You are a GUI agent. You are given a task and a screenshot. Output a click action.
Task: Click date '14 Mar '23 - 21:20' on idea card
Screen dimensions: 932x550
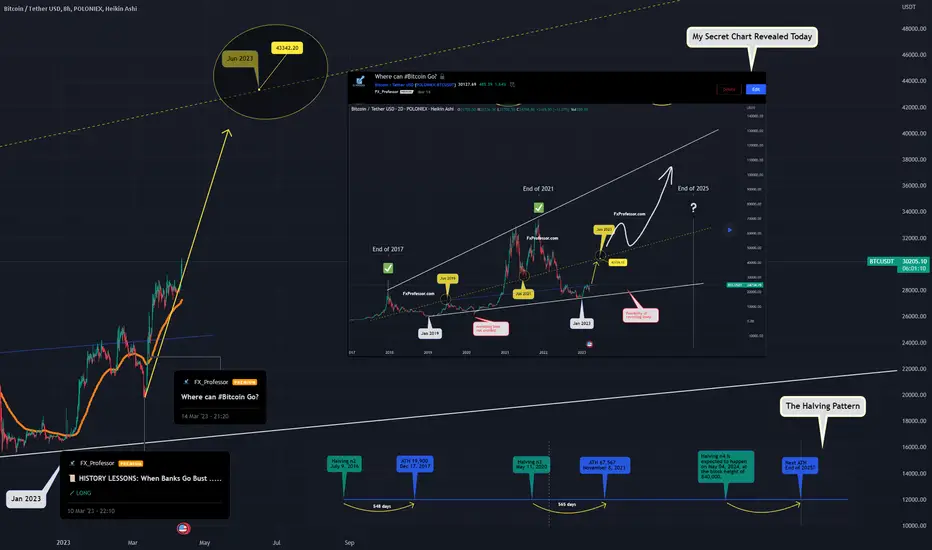pos(205,416)
